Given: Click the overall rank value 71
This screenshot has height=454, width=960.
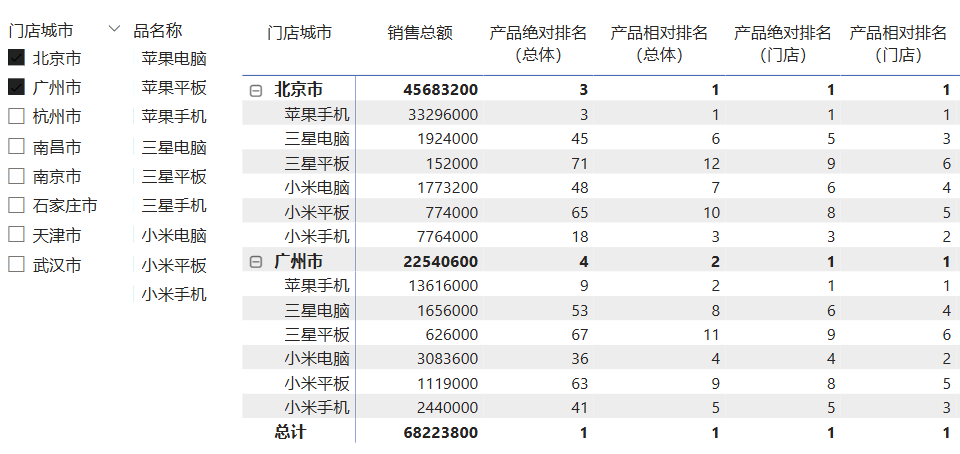Looking at the screenshot, I should (x=579, y=163).
